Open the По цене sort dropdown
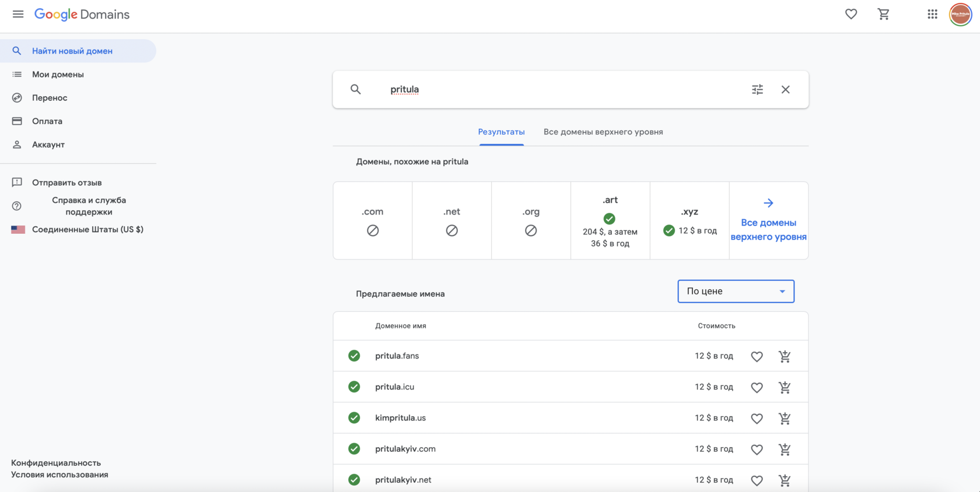 (x=736, y=291)
